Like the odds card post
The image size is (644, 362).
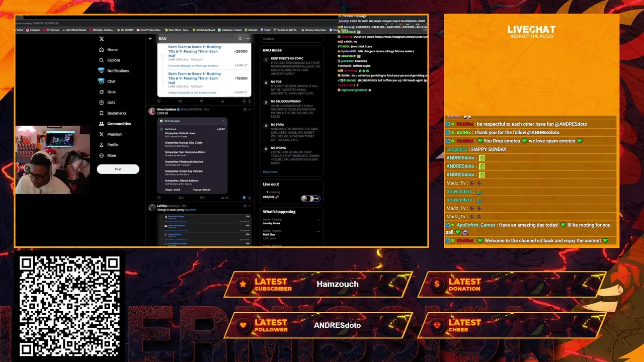click(x=201, y=101)
